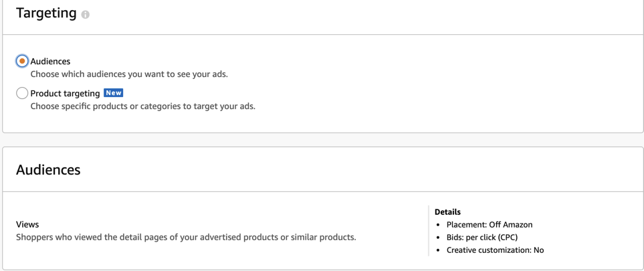Image resolution: width=644 pixels, height=271 pixels.
Task: Click the bullet before Placement detail
Action: pyautogui.click(x=438, y=225)
